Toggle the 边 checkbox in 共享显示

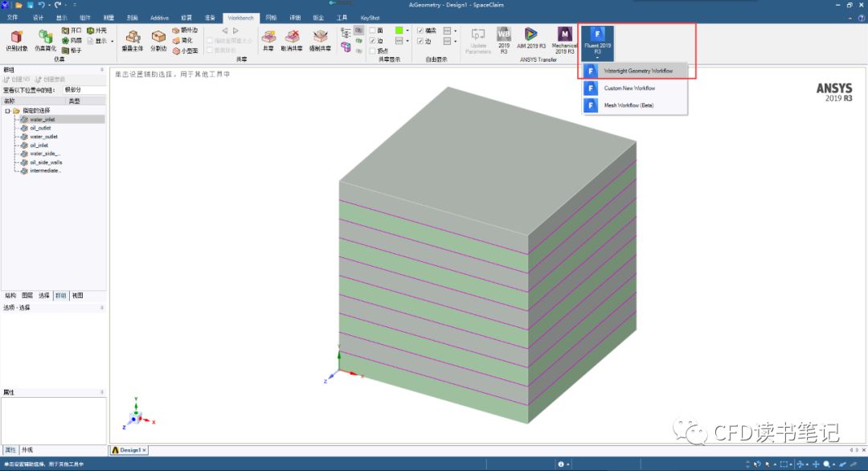pos(373,41)
